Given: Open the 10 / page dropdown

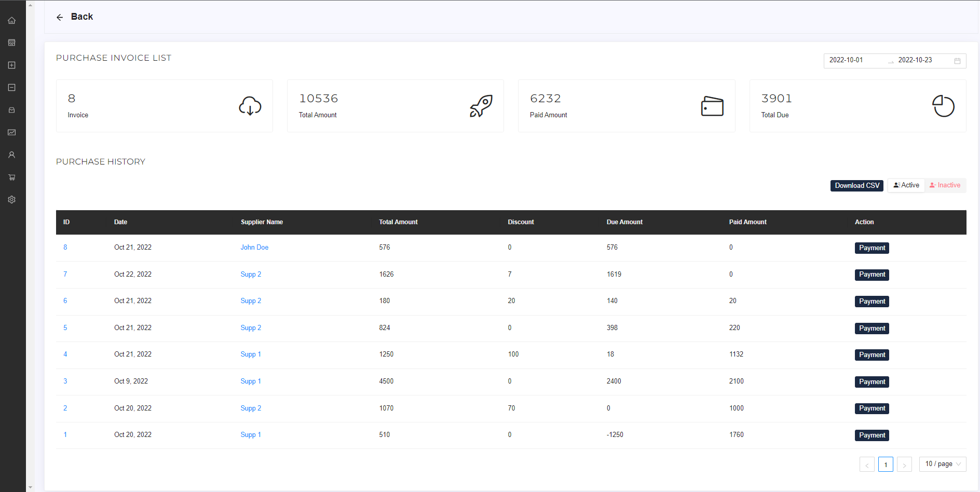Looking at the screenshot, I should point(942,463).
